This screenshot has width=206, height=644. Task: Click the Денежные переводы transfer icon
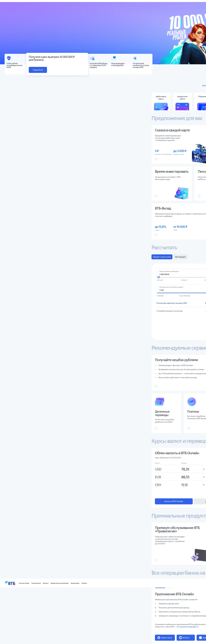(x=160, y=402)
